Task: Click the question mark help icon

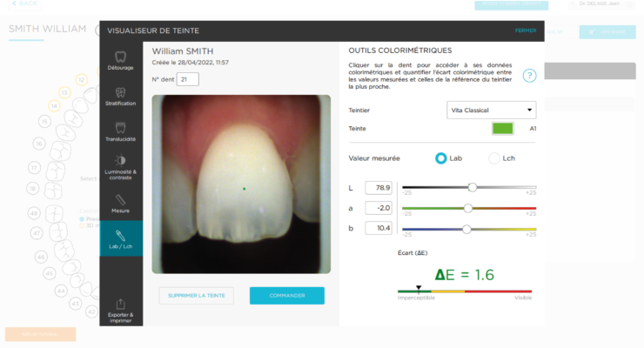Action: pyautogui.click(x=529, y=76)
